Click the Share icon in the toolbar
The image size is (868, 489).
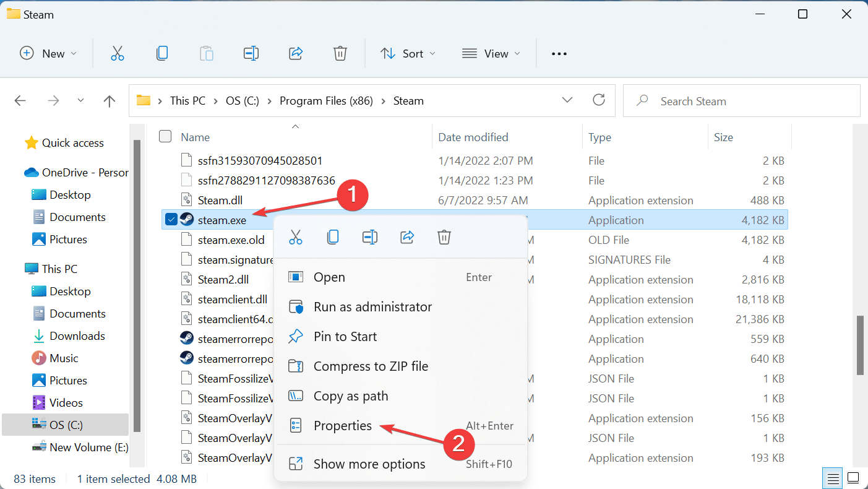point(296,53)
